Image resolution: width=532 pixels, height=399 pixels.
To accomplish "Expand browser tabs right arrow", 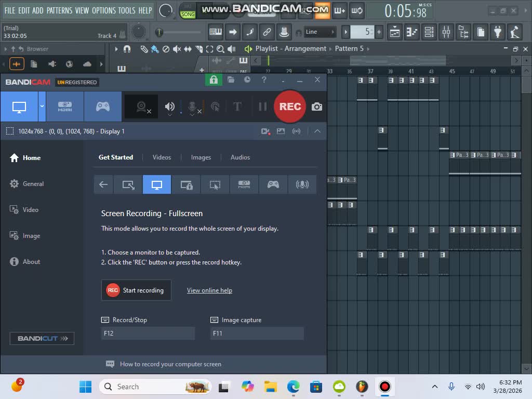I will tap(101, 64).
